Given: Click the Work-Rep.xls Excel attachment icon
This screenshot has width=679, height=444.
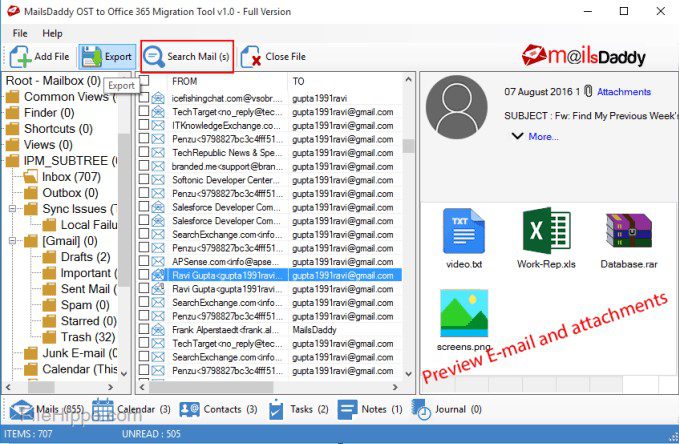Looking at the screenshot, I should pos(546,231).
